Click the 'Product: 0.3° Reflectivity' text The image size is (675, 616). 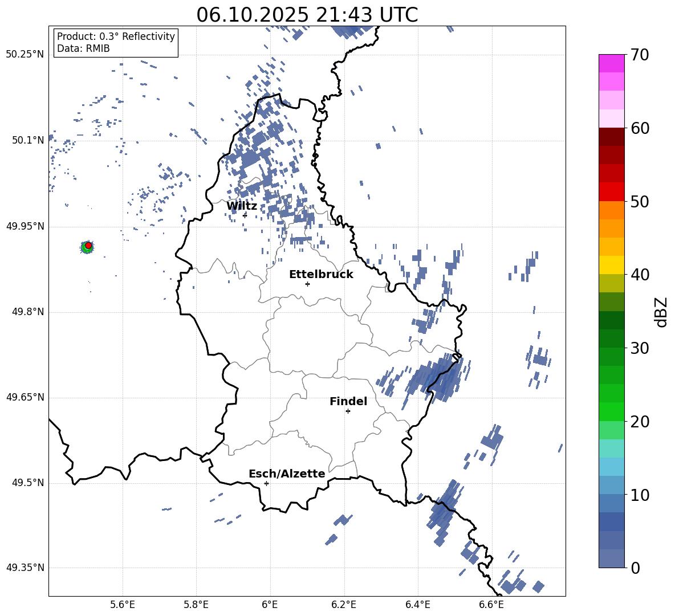point(116,36)
